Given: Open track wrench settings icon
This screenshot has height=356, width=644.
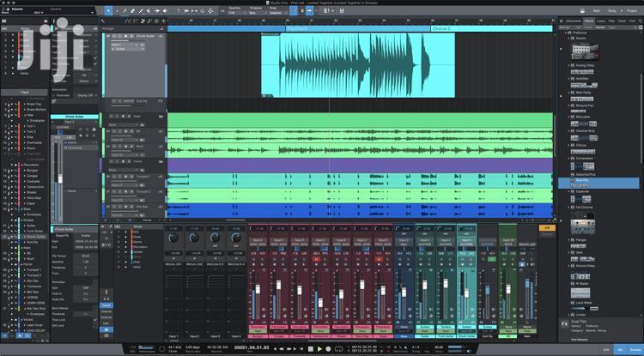Looking at the screenshot, I should [x=103, y=21].
